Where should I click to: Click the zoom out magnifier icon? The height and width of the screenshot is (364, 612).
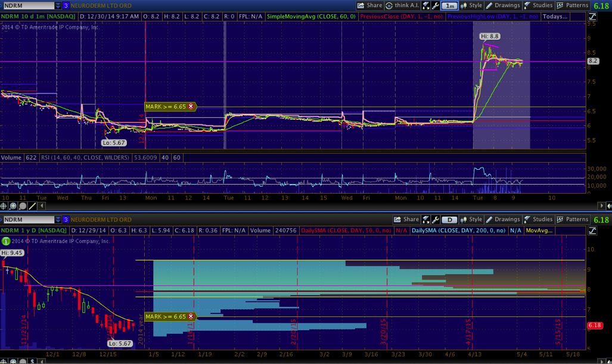point(23,206)
